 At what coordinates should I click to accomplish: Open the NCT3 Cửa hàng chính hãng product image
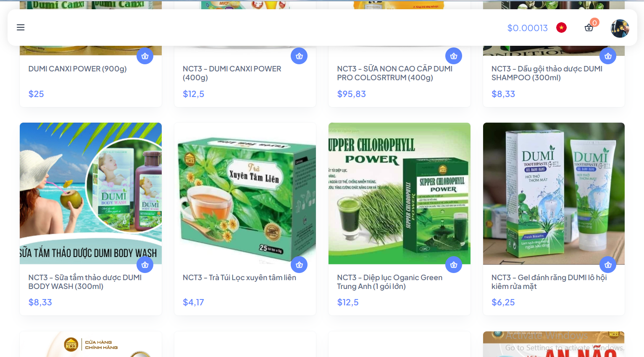[91, 344]
